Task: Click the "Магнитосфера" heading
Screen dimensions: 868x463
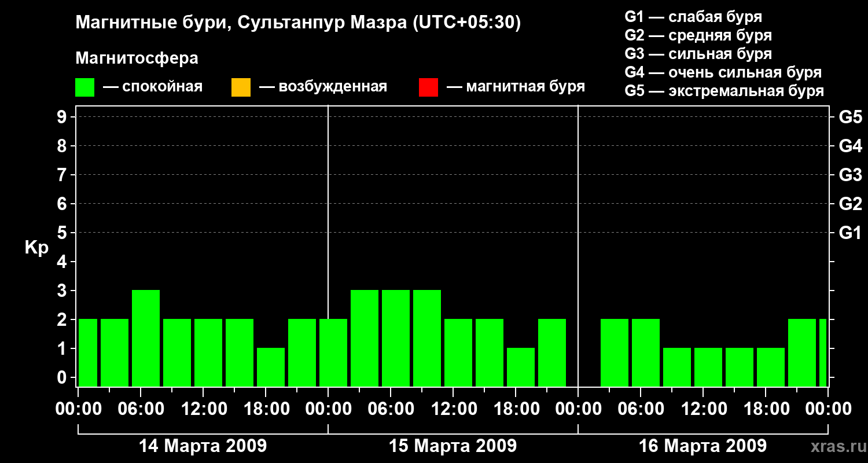Action: tap(137, 58)
